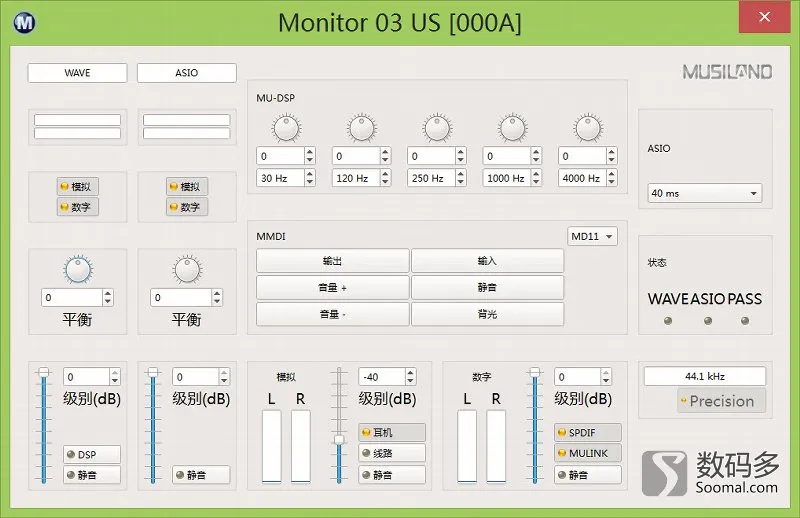
Task: Click the MMDI 音量 + button
Action: coord(333,287)
